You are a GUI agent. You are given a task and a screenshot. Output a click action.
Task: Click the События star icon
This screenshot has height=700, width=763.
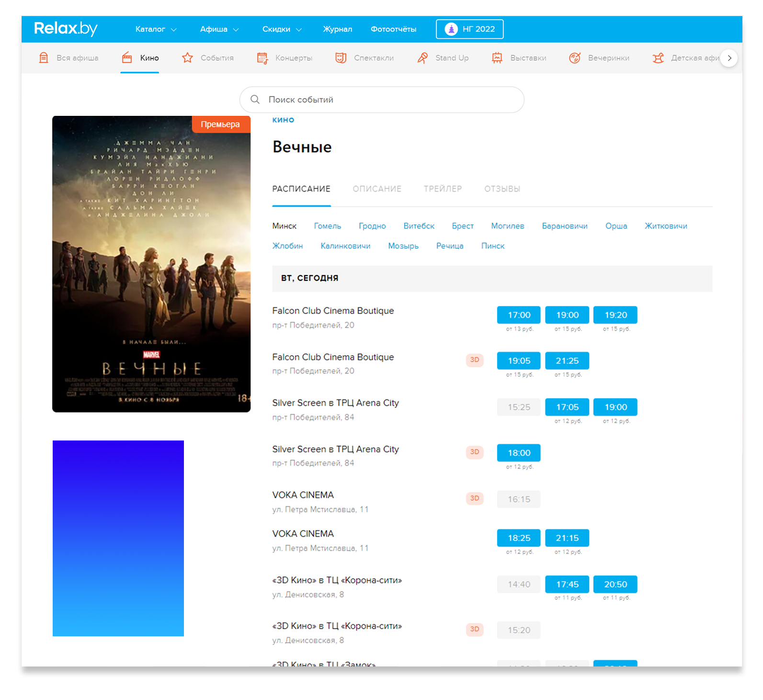click(187, 58)
